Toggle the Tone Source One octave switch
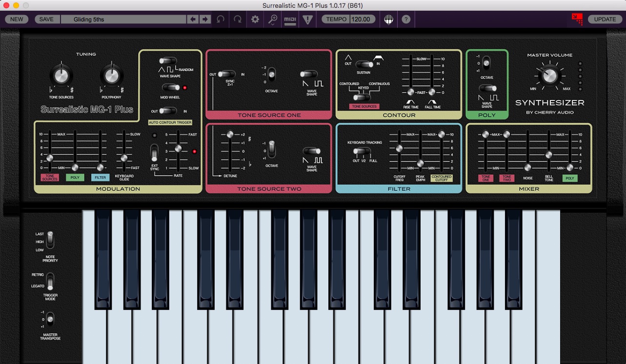Viewport: 626px width, 364px height. 272,75
